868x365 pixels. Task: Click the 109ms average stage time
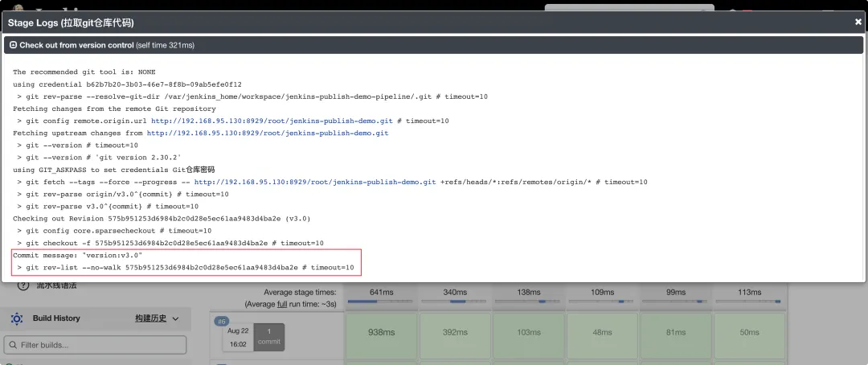pos(602,292)
